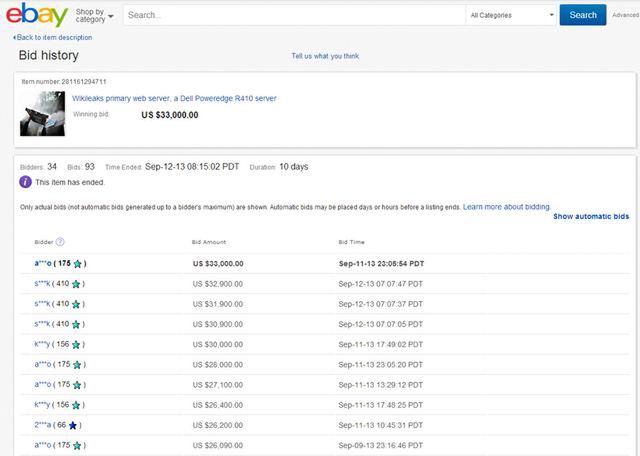Open Tell us what you think link
This screenshot has height=456, width=640.
coord(325,56)
